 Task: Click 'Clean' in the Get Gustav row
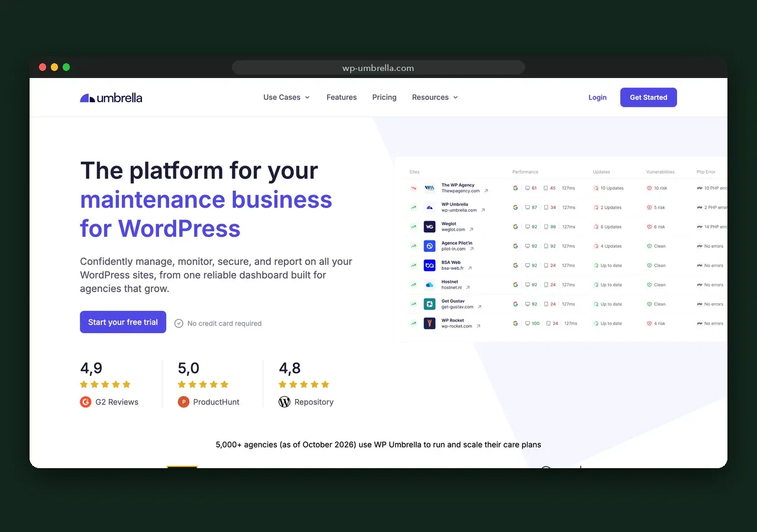pyautogui.click(x=656, y=304)
